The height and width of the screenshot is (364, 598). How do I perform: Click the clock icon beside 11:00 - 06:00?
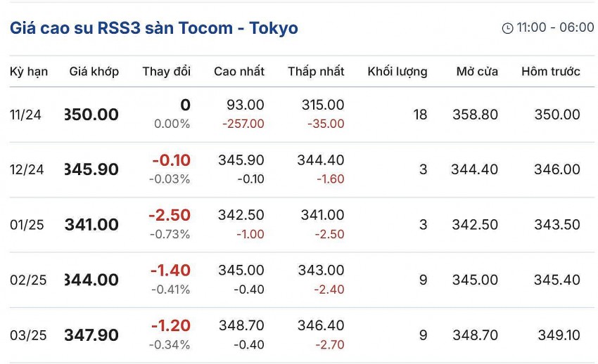click(507, 28)
